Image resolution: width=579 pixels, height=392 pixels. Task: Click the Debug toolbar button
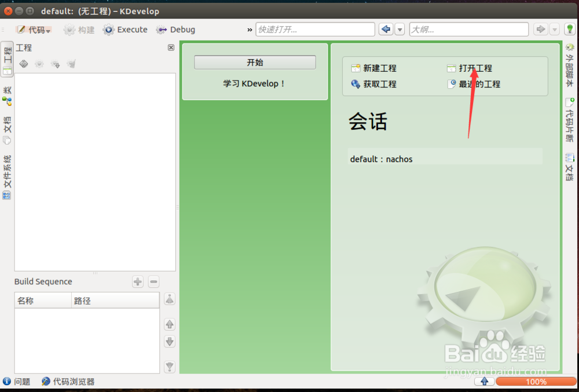click(x=175, y=30)
